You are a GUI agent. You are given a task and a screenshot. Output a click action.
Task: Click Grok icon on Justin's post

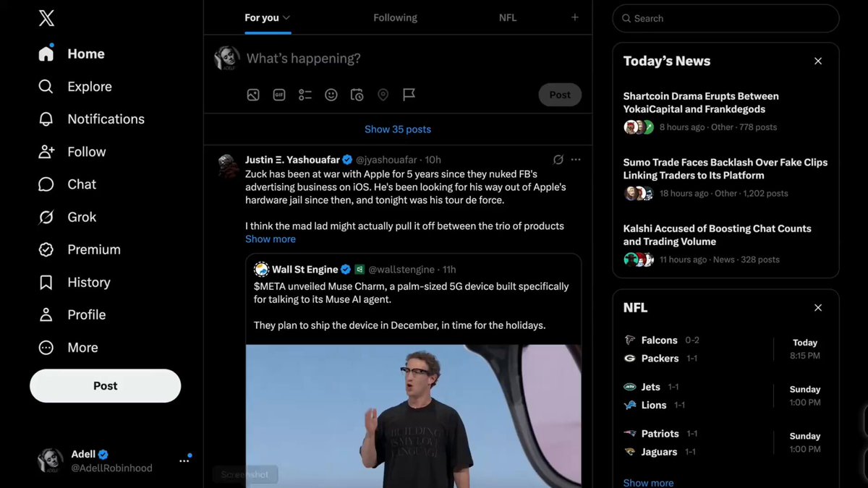coord(558,160)
